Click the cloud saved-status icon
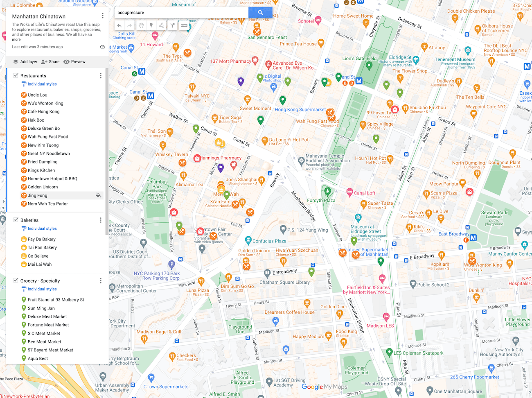 point(102,47)
